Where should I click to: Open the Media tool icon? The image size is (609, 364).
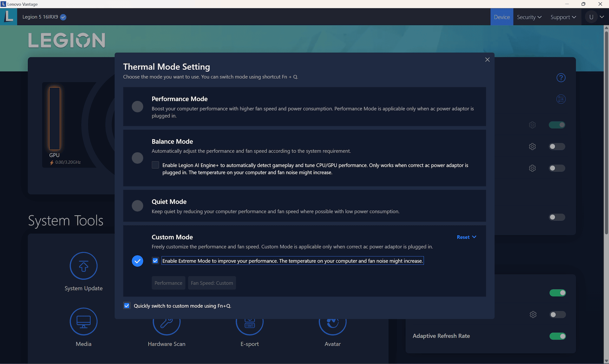(83, 322)
